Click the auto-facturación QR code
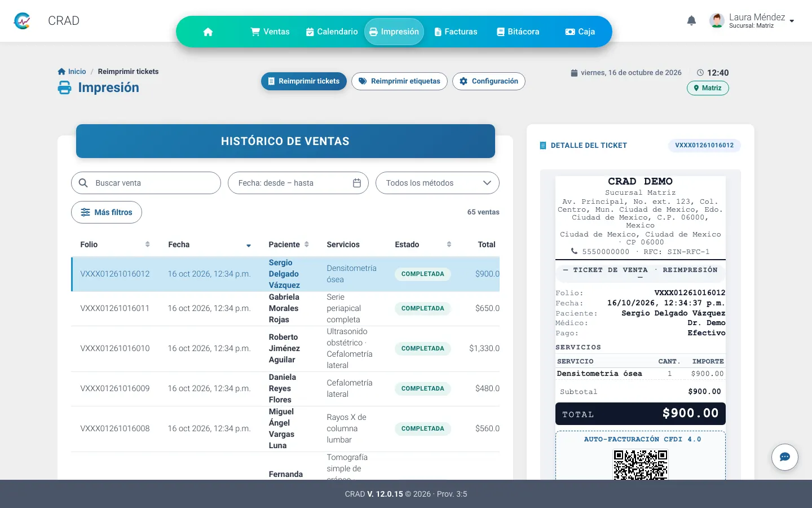Image resolution: width=812 pixels, height=508 pixels. (640, 465)
